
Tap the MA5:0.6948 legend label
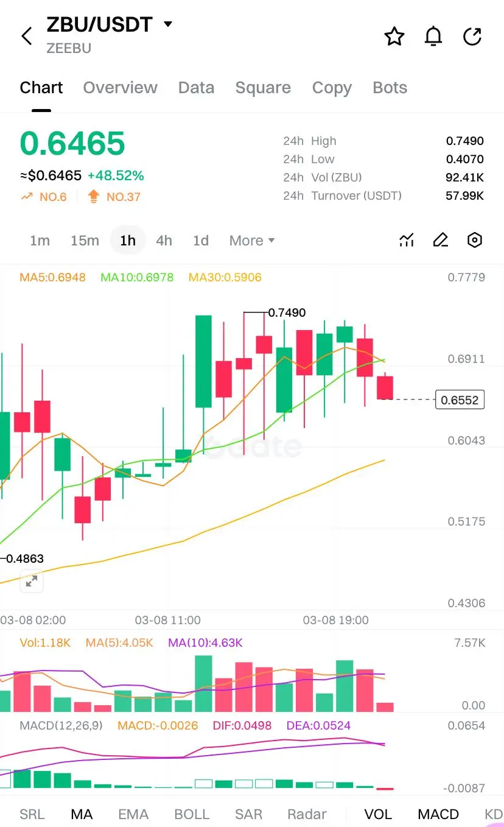pyautogui.click(x=52, y=278)
